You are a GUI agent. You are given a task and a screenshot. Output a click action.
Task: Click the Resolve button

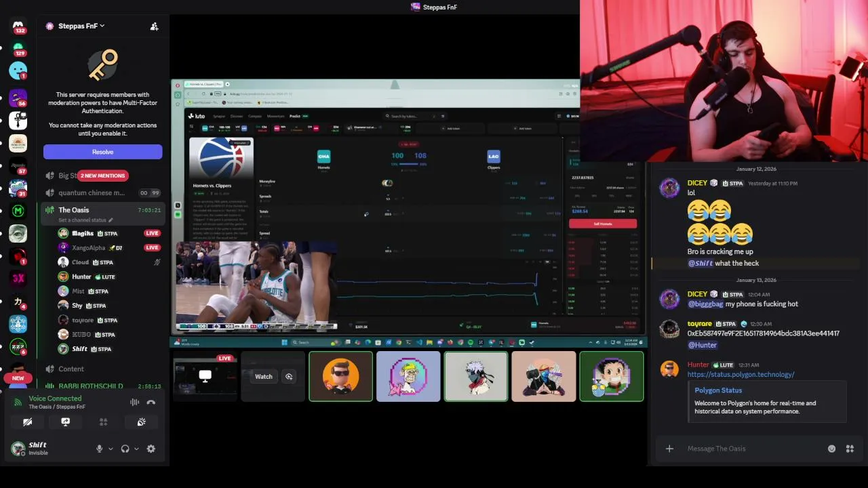coord(102,152)
